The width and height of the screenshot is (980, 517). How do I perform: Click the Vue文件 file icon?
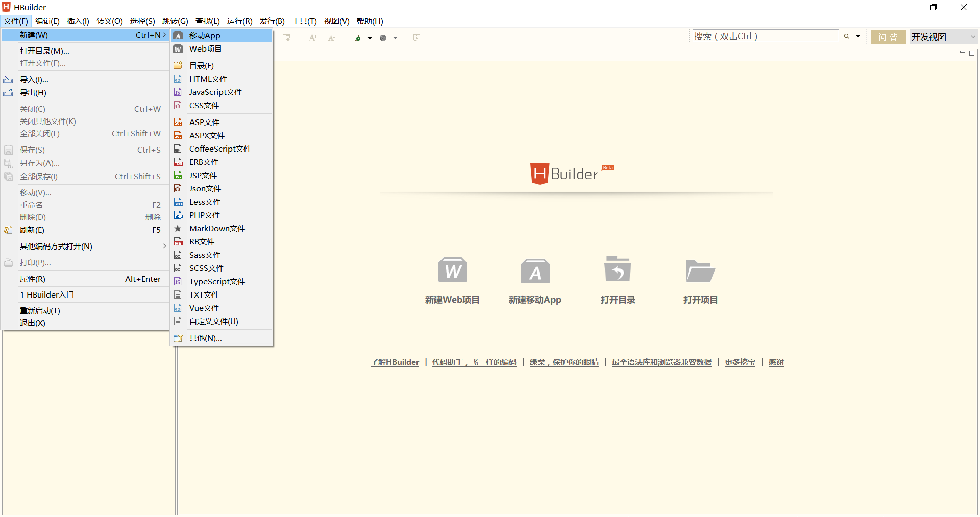point(178,308)
